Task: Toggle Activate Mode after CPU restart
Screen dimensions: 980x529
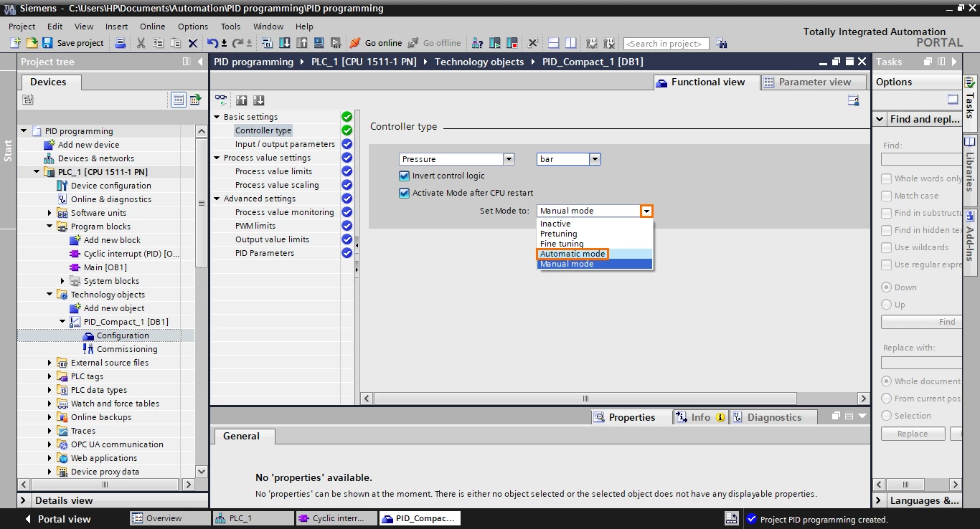Action: [404, 193]
